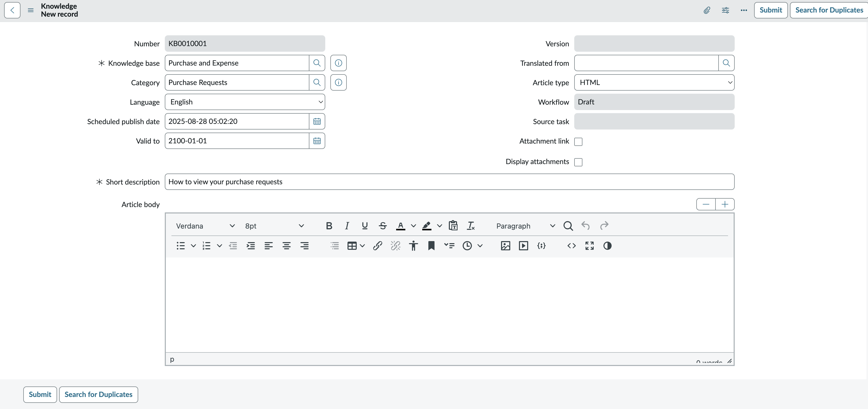Viewport: 868px width, 409px height.
Task: Preview Category record info icon
Action: pos(338,82)
